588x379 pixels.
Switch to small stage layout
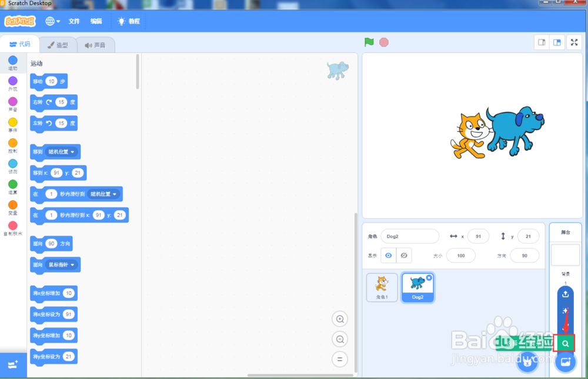coord(542,42)
